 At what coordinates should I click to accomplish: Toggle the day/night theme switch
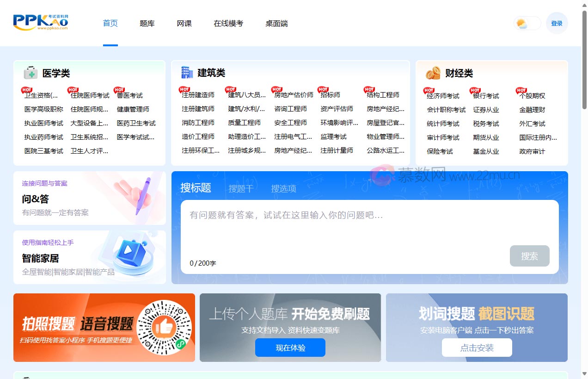[x=526, y=23]
